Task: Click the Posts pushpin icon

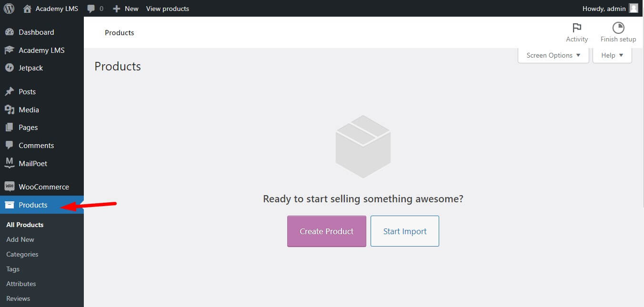Action: (x=9, y=92)
